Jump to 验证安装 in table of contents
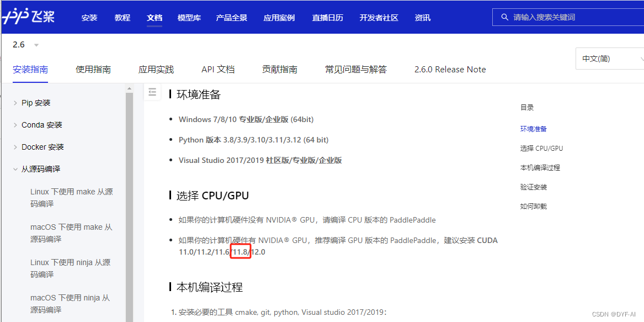 pyautogui.click(x=534, y=187)
